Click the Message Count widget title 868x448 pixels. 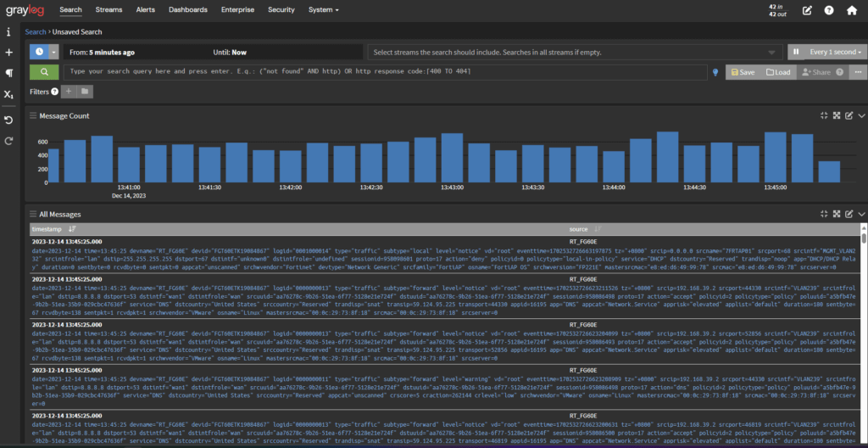[x=64, y=116]
